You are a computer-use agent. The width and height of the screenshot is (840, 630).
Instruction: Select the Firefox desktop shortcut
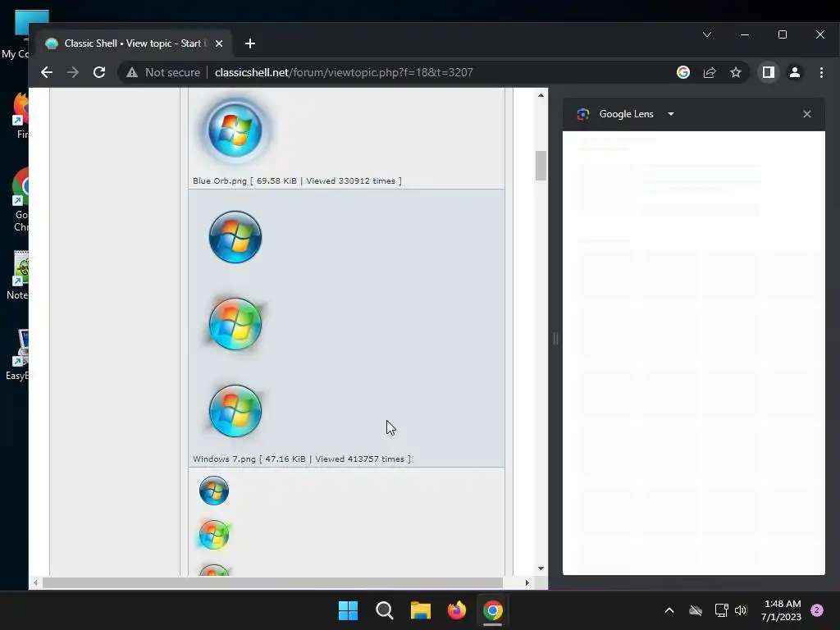click(x=21, y=115)
